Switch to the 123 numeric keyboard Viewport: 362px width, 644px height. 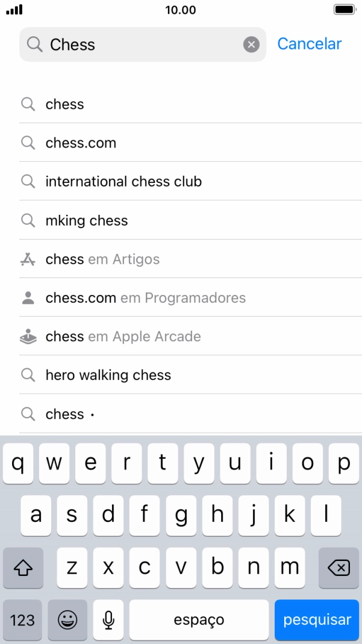pyautogui.click(x=22, y=620)
